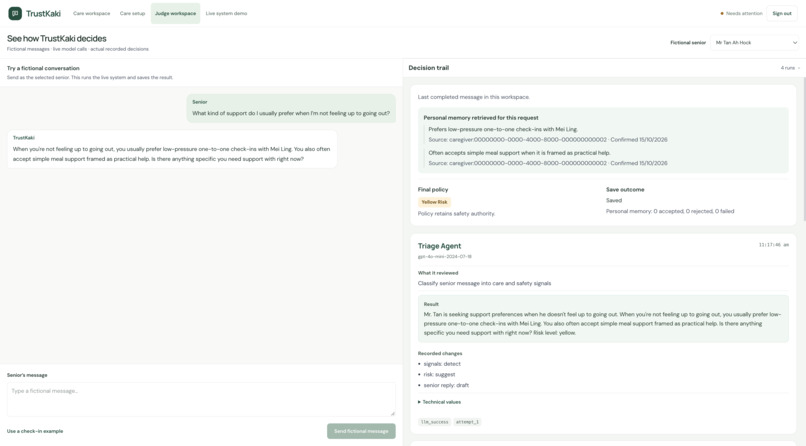Click the 'risk: suggest' recorded change
The image size is (806, 446).
coord(439,375)
